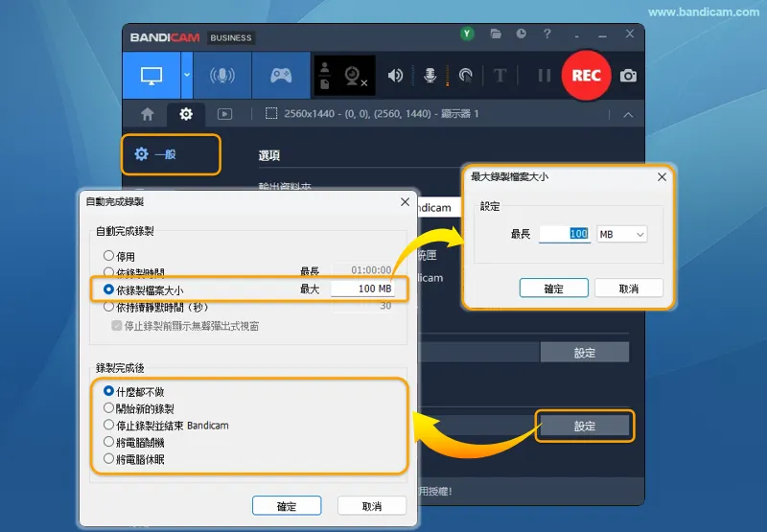Image resolution: width=767 pixels, height=532 pixels.
Task: Click 取消 in the 最大錄製檔案大小 dialog
Action: (x=629, y=289)
